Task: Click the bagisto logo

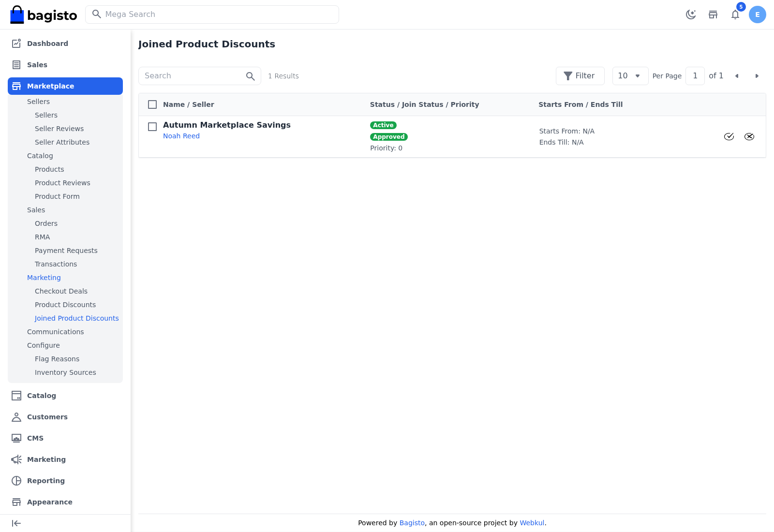Action: [x=44, y=15]
